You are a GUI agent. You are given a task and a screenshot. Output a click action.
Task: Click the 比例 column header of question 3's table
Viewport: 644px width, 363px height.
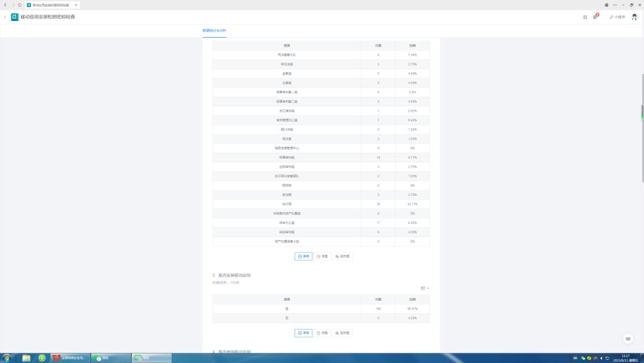tap(413, 299)
